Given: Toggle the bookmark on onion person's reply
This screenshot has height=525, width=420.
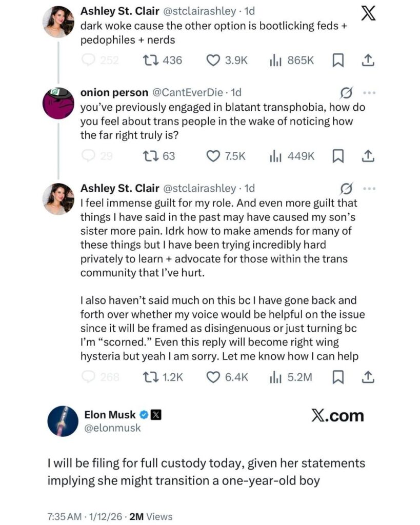Looking at the screenshot, I should tap(337, 156).
